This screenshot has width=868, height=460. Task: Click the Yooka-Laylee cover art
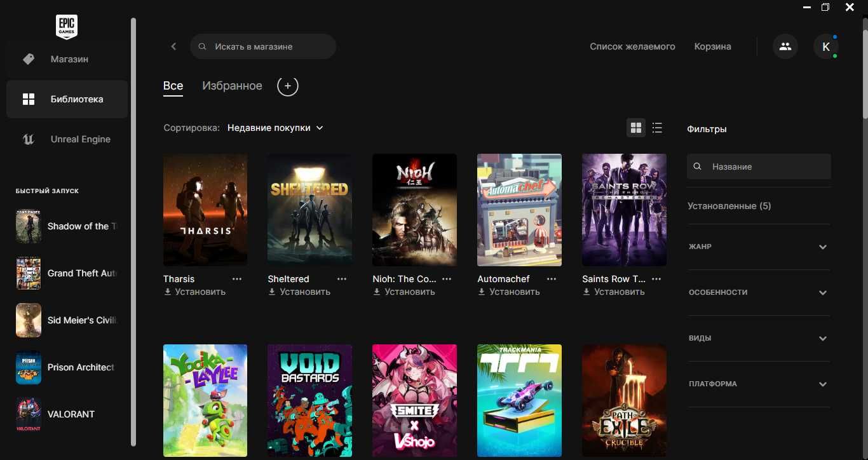pos(205,400)
